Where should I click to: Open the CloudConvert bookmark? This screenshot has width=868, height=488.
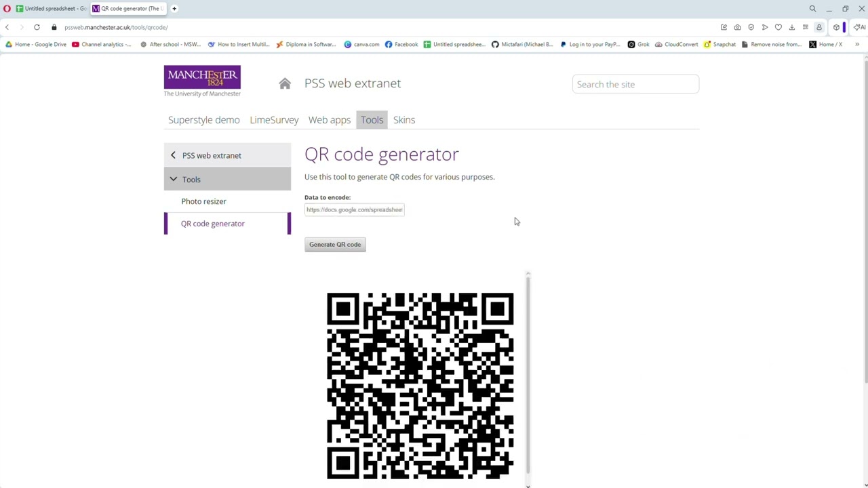676,45
